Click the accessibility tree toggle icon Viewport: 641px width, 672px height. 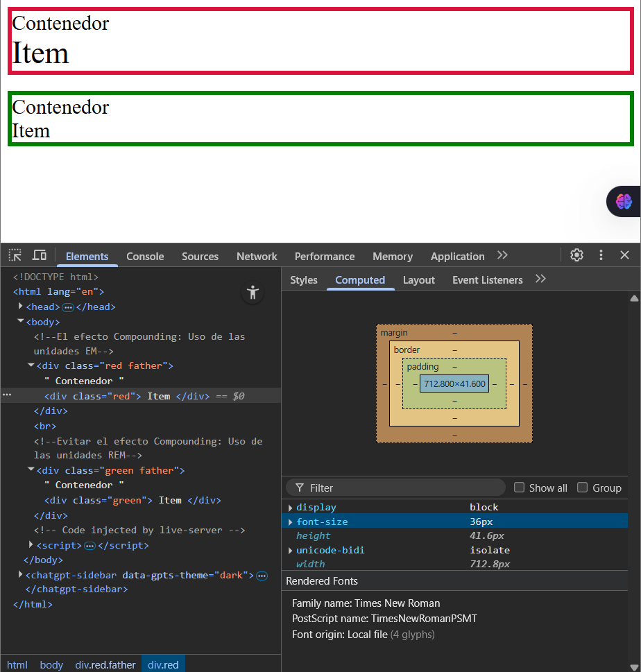click(253, 293)
